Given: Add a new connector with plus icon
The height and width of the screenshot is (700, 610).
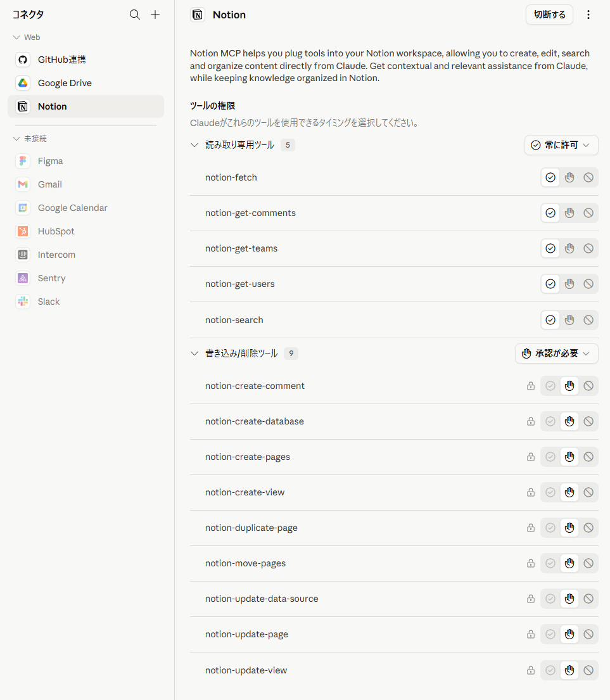Looking at the screenshot, I should click(155, 15).
